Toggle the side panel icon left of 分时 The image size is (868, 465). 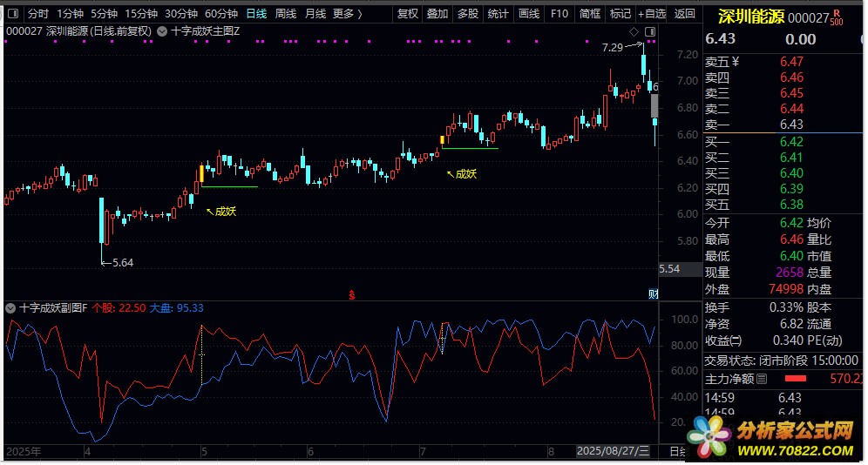[13, 13]
